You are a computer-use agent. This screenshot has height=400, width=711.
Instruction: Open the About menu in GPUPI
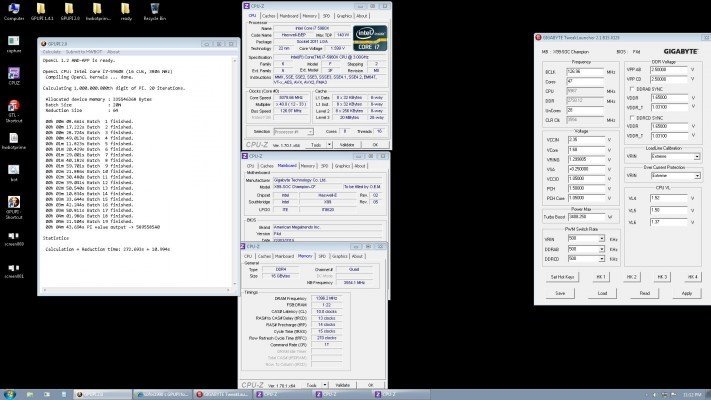113,52
